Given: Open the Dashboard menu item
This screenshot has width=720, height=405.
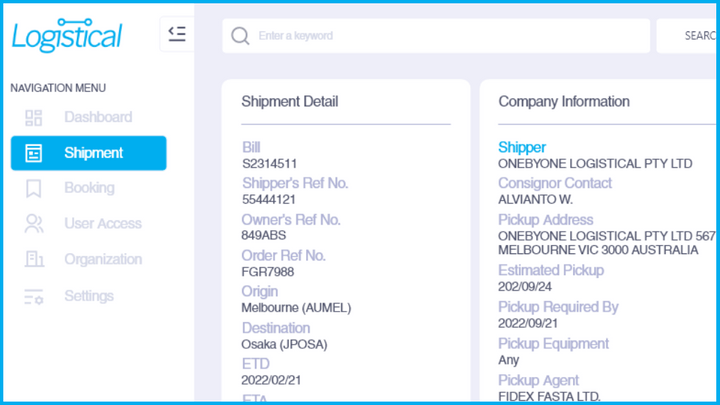Looking at the screenshot, I should (98, 117).
